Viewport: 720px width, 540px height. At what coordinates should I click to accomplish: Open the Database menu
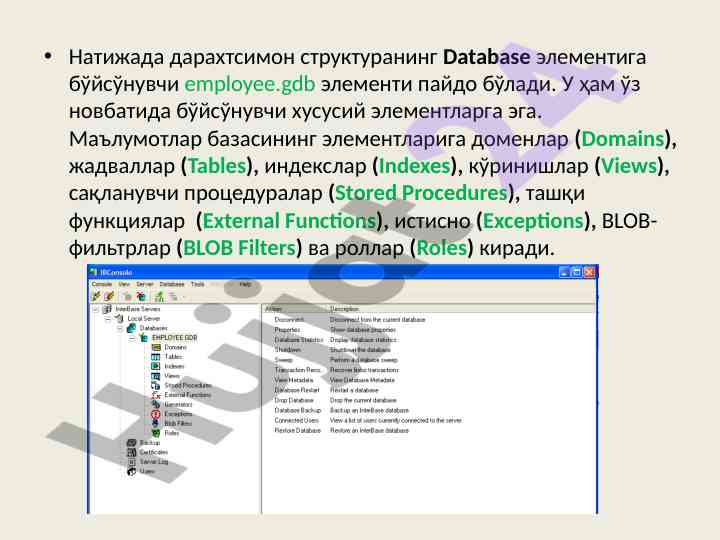172,284
